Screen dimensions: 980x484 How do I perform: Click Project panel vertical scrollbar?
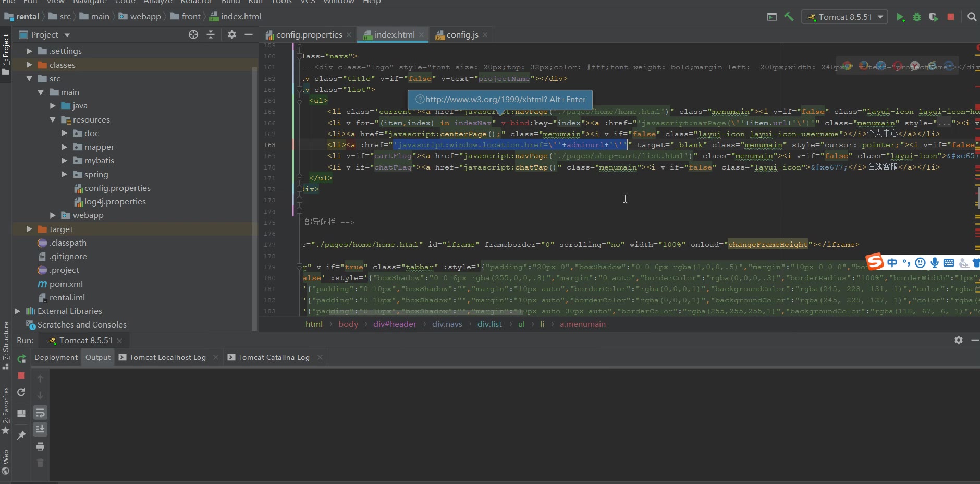click(254, 198)
